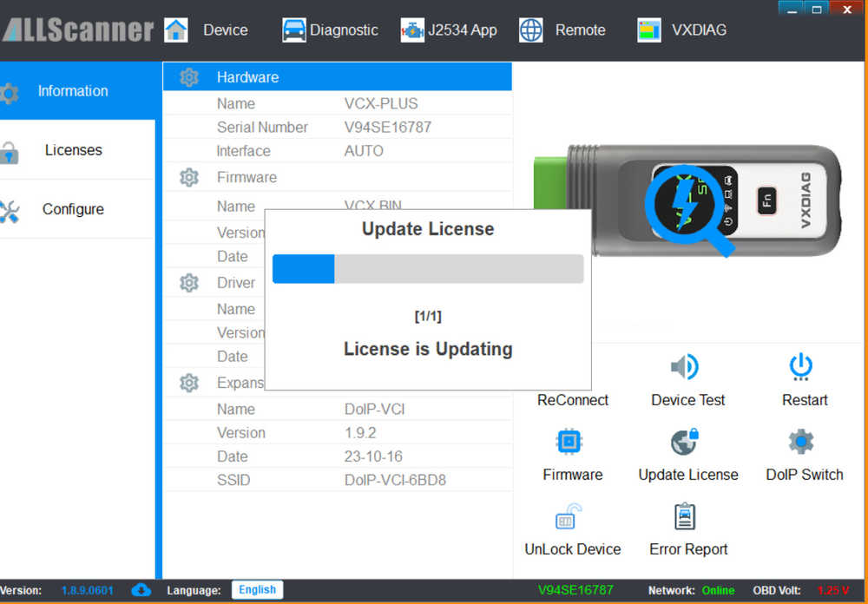Collapse the Hardware section header

coord(337,77)
